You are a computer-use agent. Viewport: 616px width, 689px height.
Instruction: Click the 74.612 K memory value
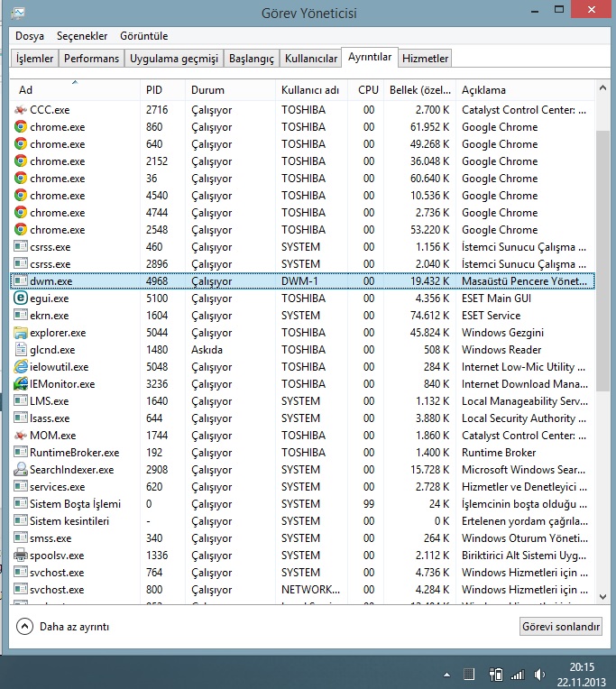point(429,316)
